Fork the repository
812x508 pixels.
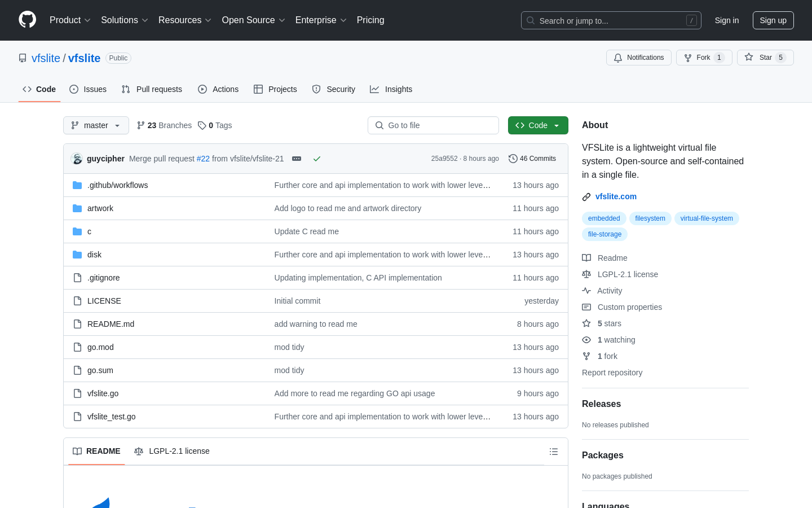[x=704, y=58]
